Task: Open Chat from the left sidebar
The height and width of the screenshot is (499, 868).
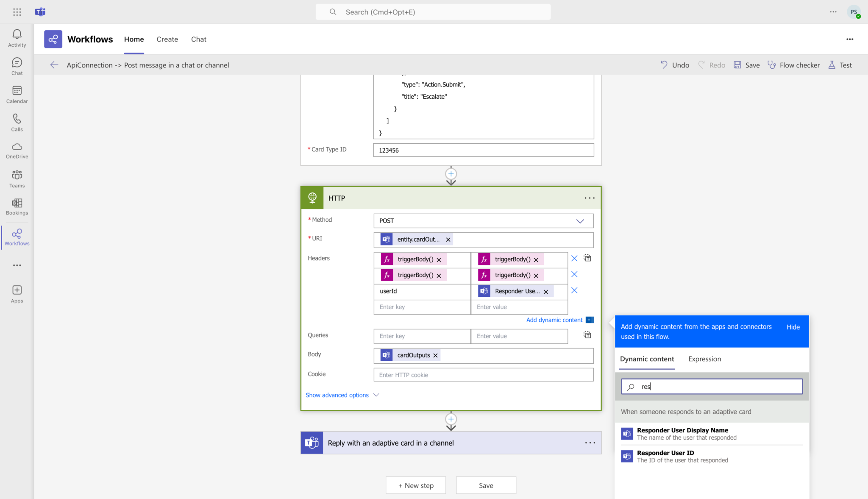Action: tap(17, 66)
